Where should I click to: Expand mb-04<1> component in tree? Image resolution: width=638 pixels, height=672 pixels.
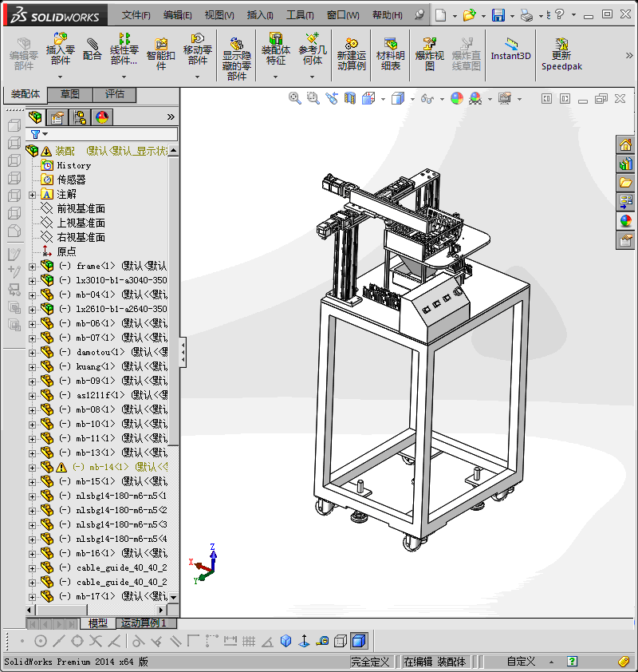click(x=32, y=295)
